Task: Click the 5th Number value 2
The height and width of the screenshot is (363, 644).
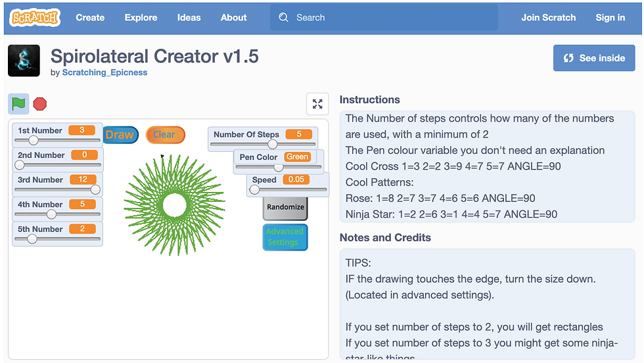Action: (82, 229)
